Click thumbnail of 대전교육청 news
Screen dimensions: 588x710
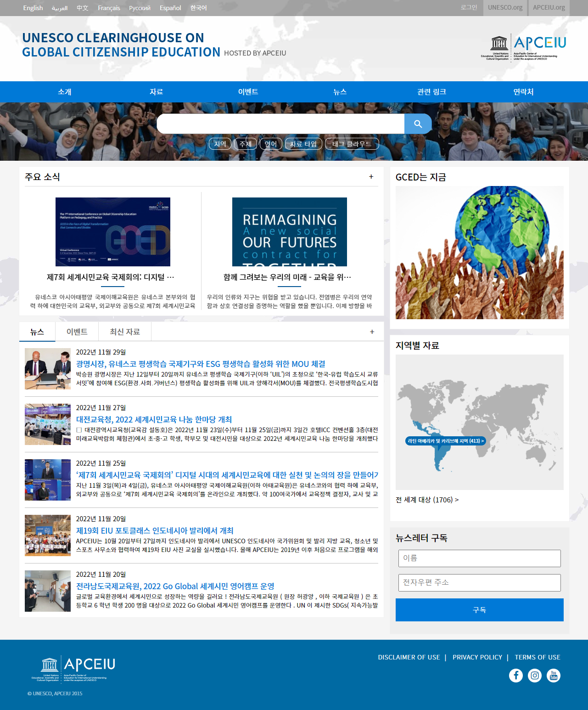click(48, 424)
